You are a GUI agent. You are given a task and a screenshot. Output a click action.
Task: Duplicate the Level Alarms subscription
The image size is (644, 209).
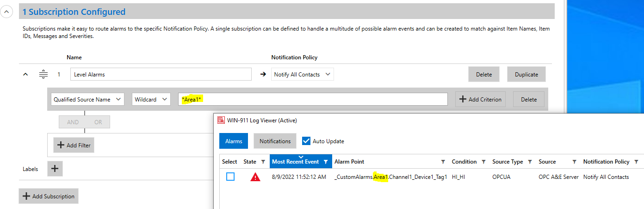pyautogui.click(x=526, y=74)
